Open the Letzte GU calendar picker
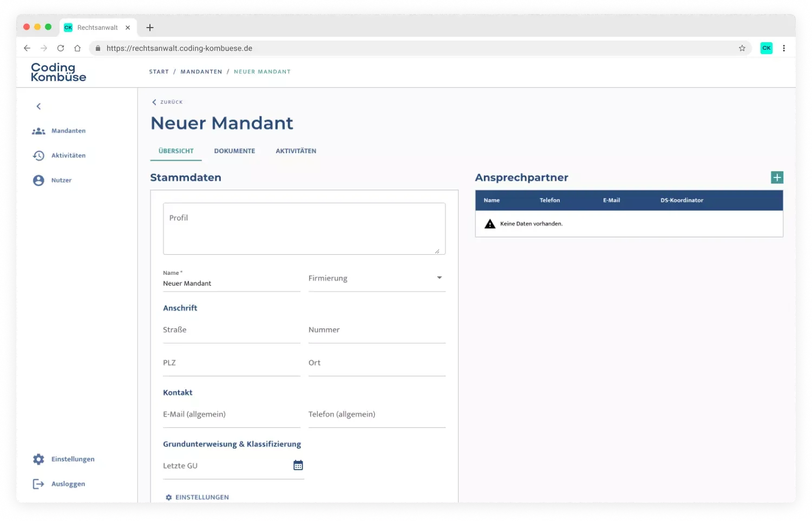812x521 pixels. point(298,465)
